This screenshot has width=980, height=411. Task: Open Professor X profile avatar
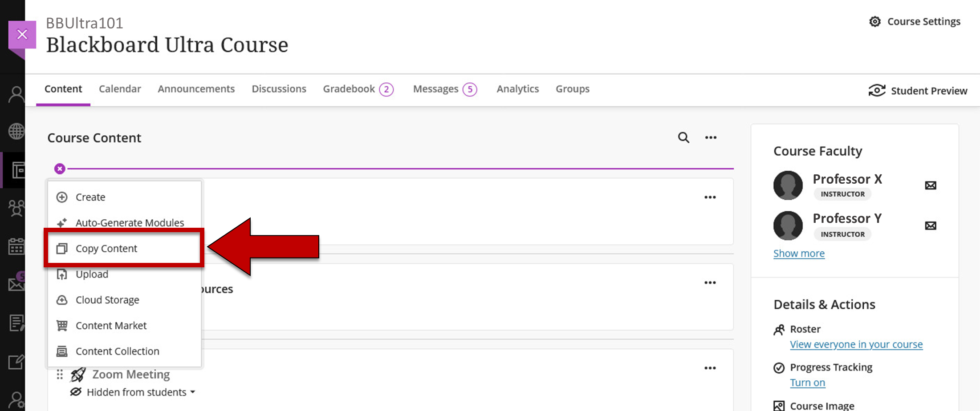click(788, 185)
